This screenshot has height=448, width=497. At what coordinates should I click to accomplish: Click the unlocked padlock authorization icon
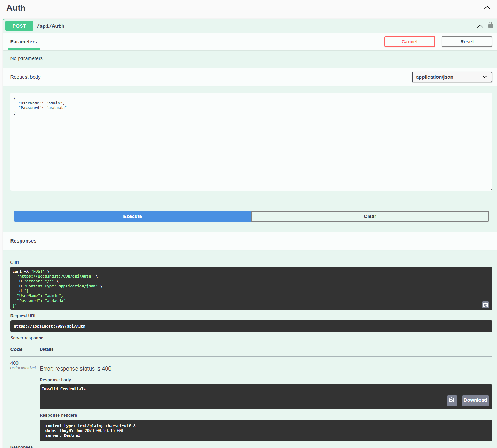tap(491, 25)
